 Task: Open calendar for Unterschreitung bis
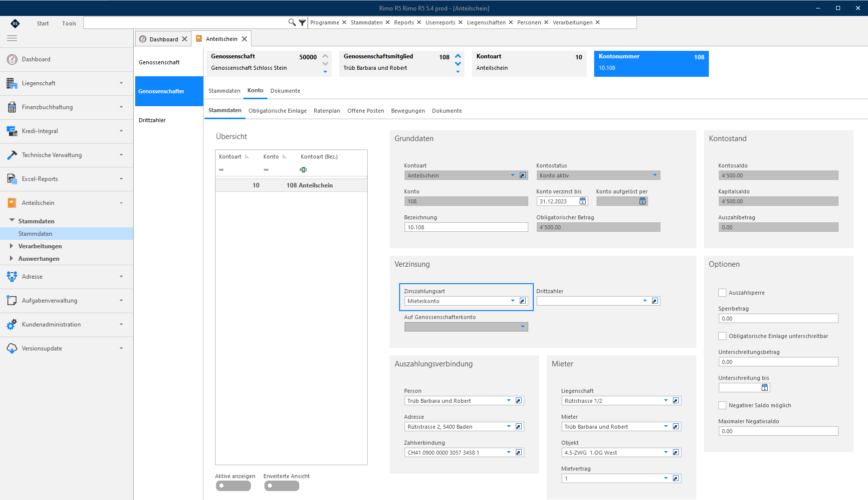coord(765,388)
